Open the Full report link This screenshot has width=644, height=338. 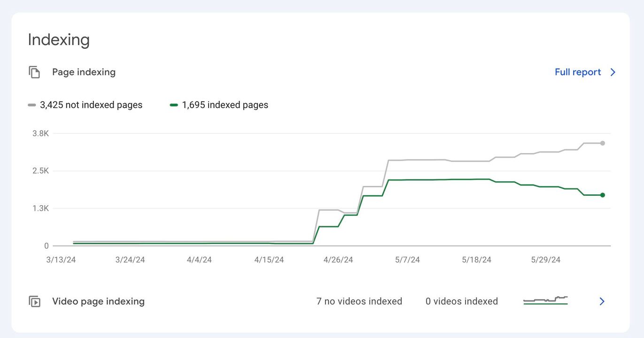577,72
